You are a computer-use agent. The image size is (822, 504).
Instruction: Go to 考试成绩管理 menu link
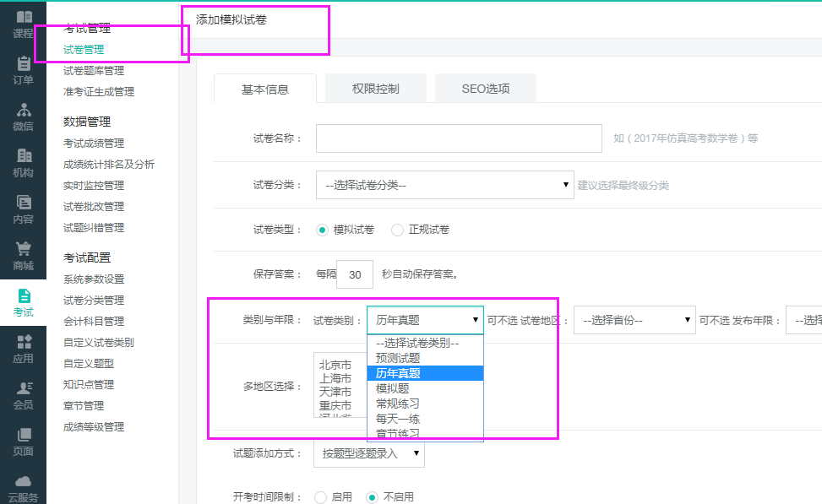(94, 144)
